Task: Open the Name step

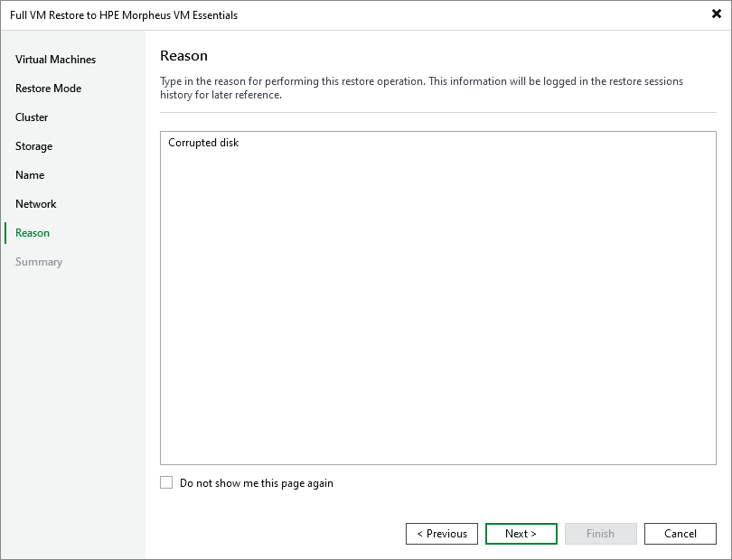Action: 28,175
